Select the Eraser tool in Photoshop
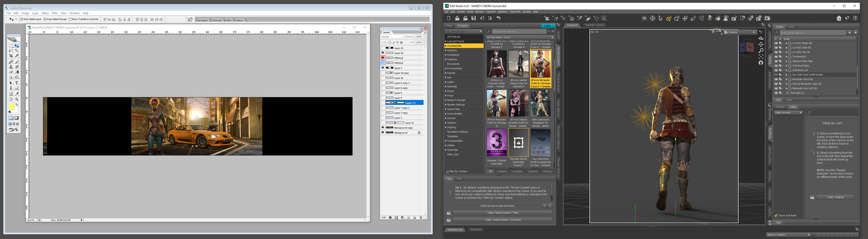 coord(11,72)
